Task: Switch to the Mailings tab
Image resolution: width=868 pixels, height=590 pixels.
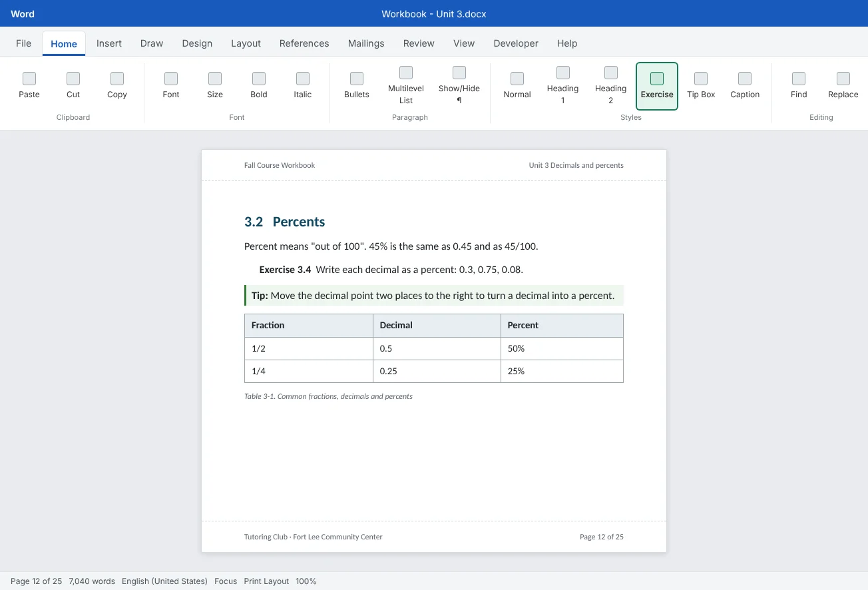Action: pos(366,43)
